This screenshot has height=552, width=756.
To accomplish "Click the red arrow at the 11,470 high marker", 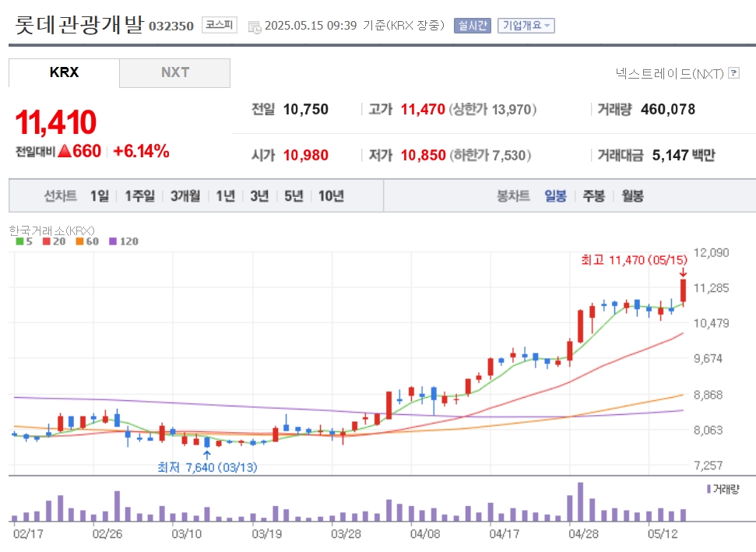I will tap(683, 272).
